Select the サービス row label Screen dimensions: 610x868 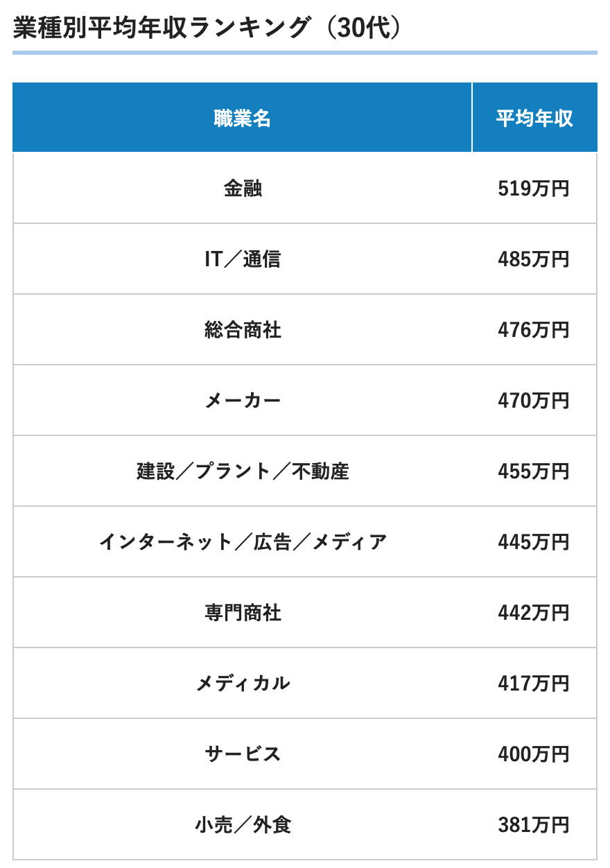pos(242,754)
